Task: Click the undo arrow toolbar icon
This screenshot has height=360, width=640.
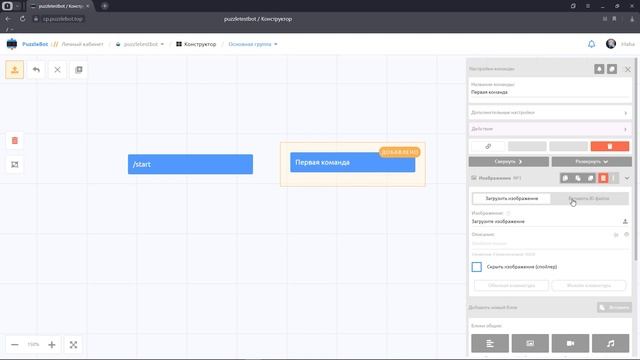Action: point(36,70)
